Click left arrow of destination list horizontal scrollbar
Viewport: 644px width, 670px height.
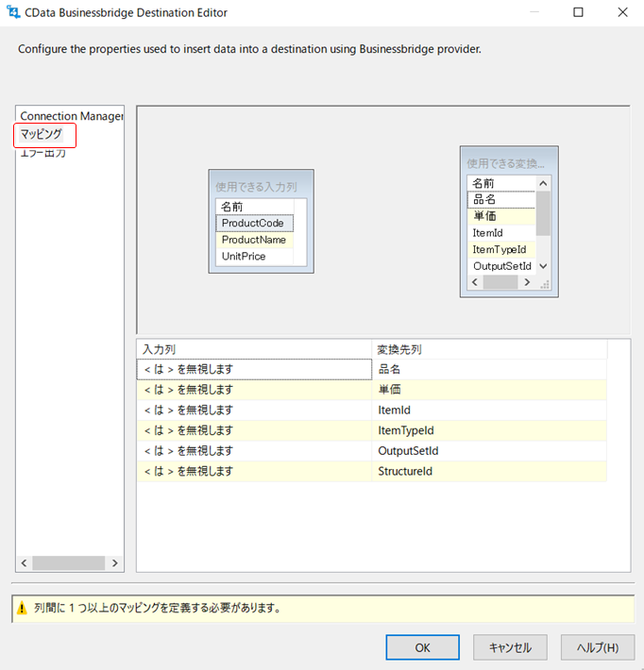point(475,282)
